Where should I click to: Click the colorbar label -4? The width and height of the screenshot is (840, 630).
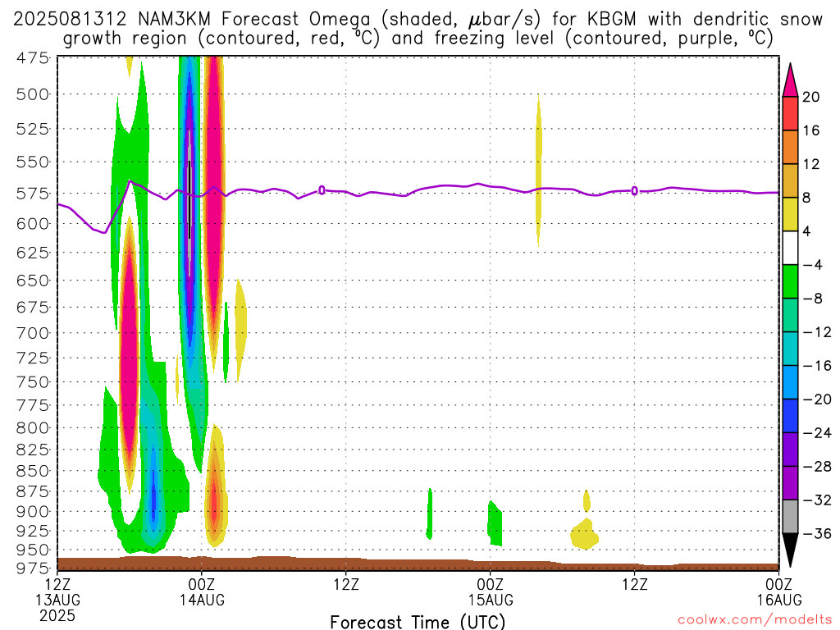(x=813, y=265)
